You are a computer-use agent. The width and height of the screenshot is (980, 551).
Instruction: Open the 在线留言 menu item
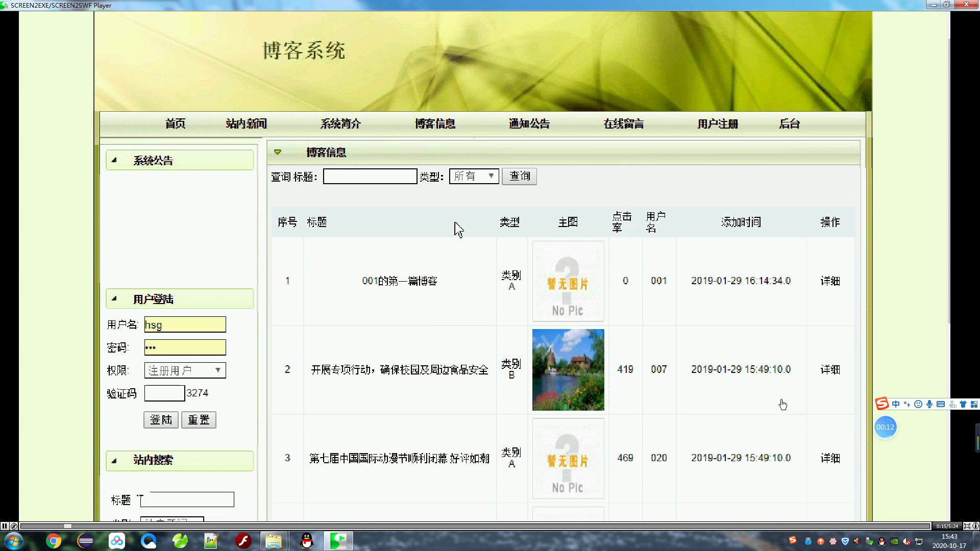(x=624, y=124)
